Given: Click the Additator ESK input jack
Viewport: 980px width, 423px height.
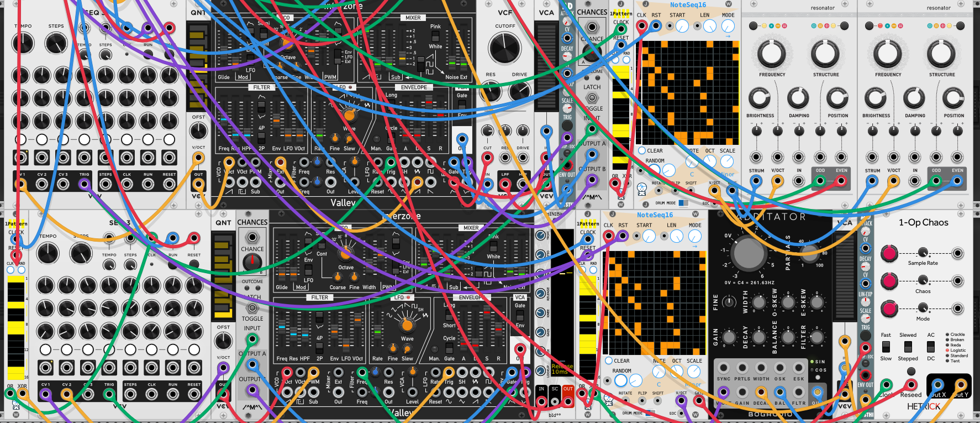Looking at the screenshot, I should click(798, 368).
